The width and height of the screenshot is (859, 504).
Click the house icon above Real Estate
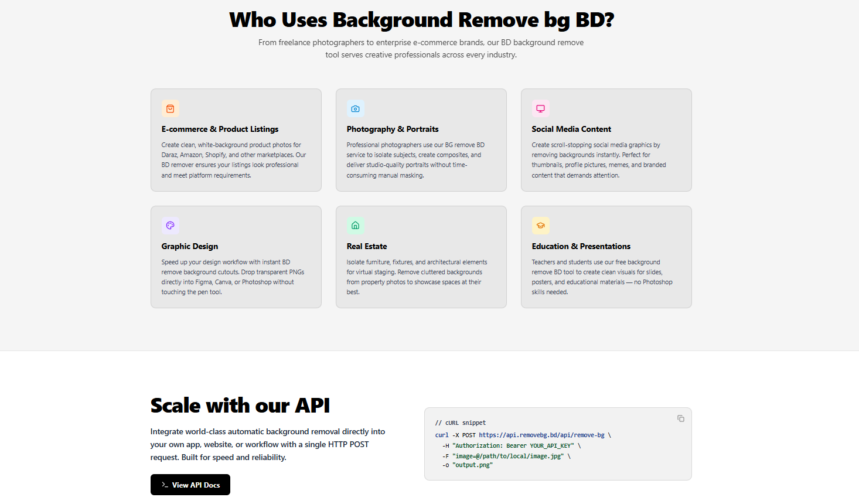point(355,226)
